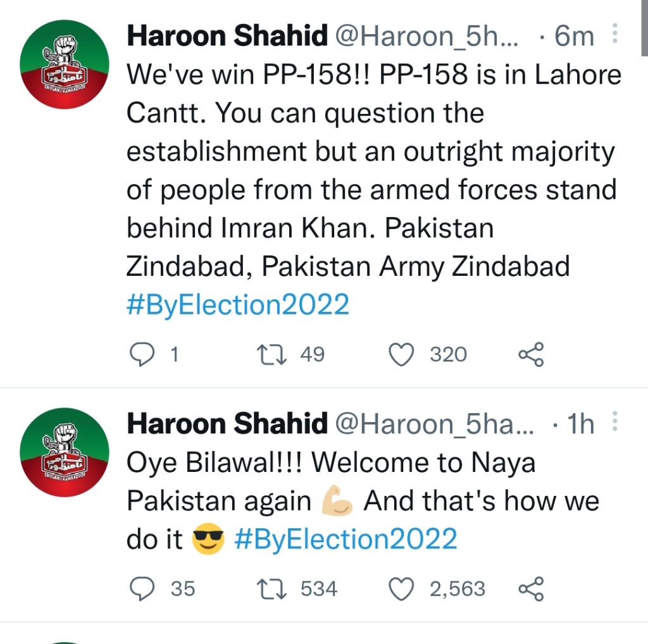This screenshot has width=648, height=644.
Task: Reply to the PP-158 tweet
Action: pos(142,354)
